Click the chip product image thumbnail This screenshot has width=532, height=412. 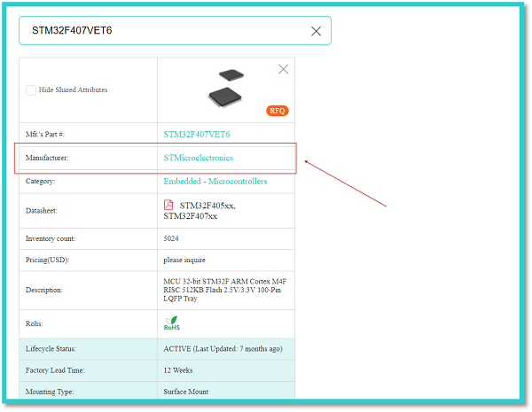pos(226,86)
